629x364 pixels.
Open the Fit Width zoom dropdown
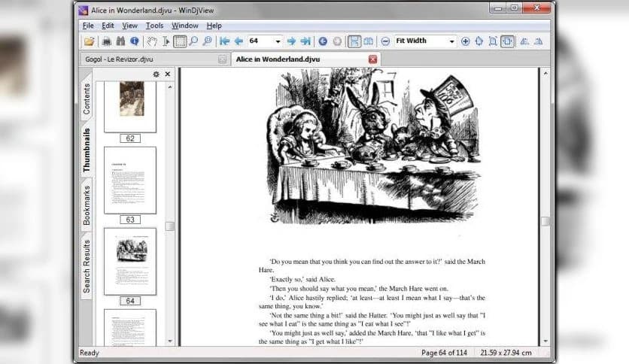coord(451,41)
